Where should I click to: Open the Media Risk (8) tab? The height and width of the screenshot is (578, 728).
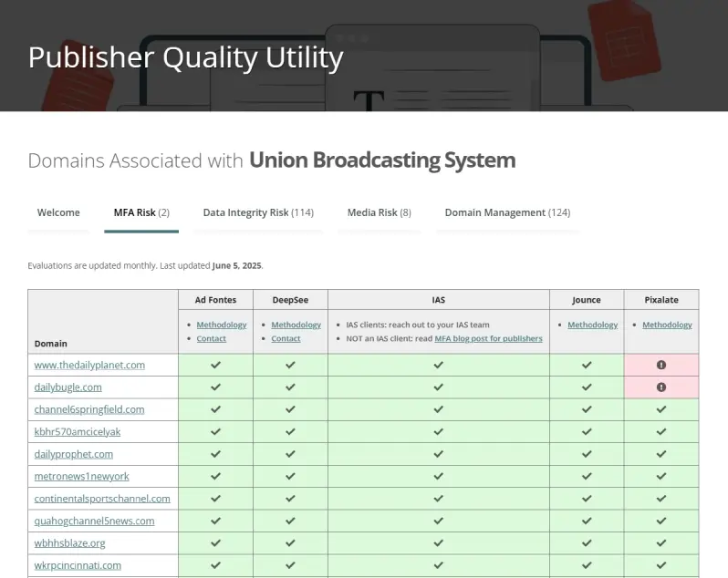pyautogui.click(x=380, y=212)
